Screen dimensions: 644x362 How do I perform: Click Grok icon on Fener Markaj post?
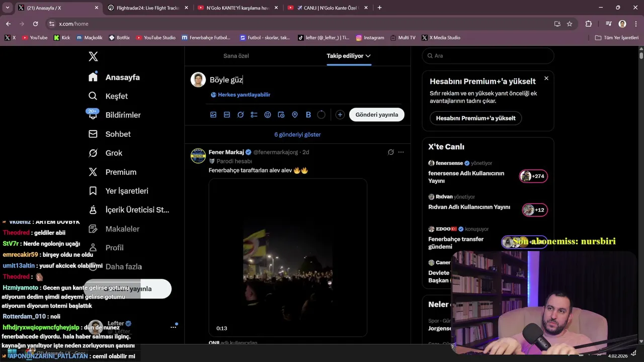[391, 152]
